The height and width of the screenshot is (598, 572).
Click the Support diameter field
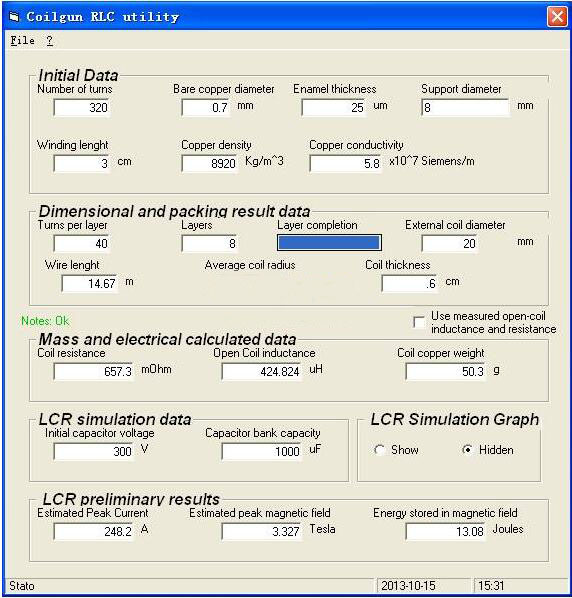[465, 108]
